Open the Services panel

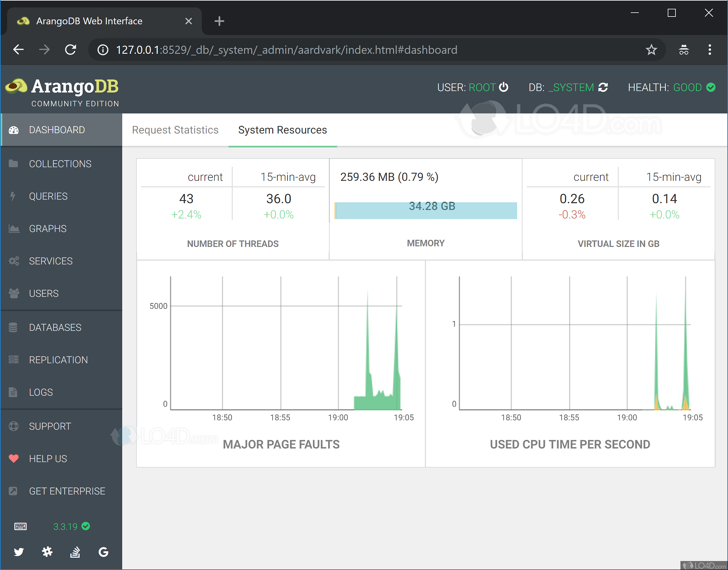[x=51, y=261]
